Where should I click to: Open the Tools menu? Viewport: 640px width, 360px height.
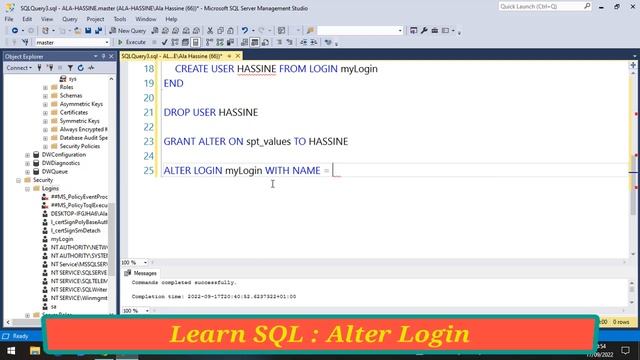coord(120,19)
